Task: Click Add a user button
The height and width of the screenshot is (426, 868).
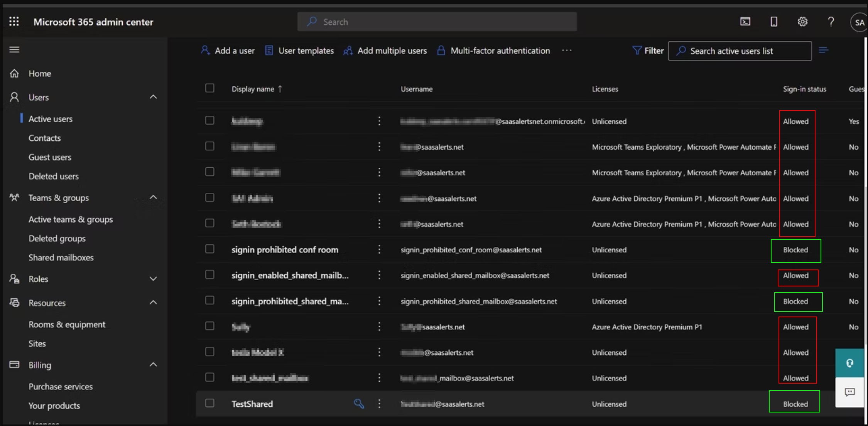Action: (228, 51)
